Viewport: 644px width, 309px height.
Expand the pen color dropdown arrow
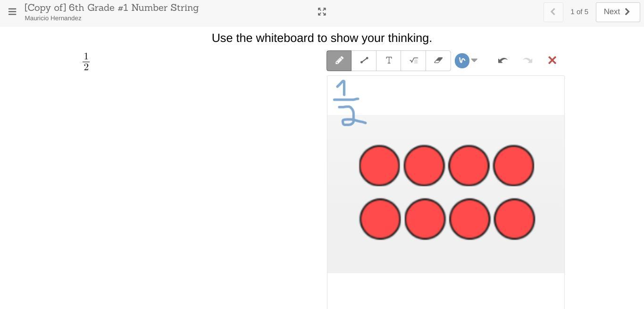coord(474,60)
